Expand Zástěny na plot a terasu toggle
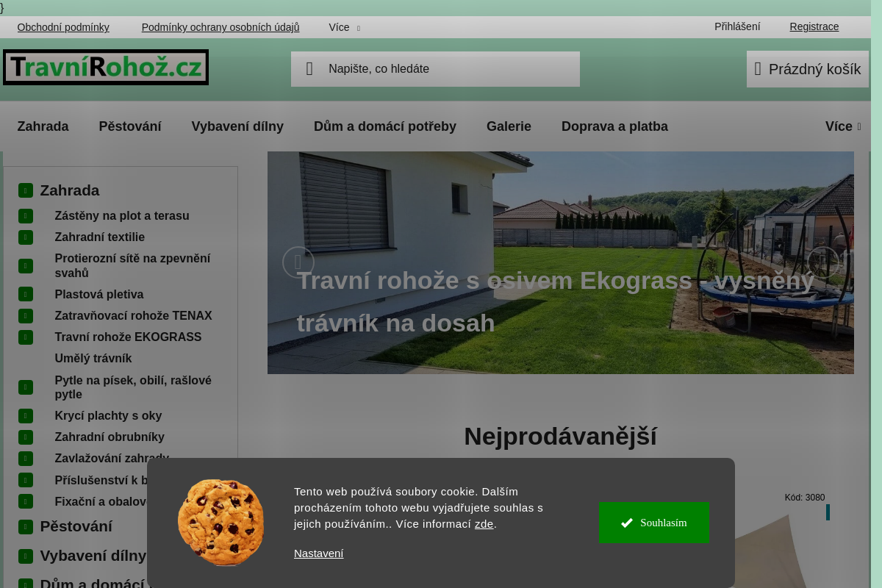This screenshot has height=588, width=882. [x=26, y=216]
